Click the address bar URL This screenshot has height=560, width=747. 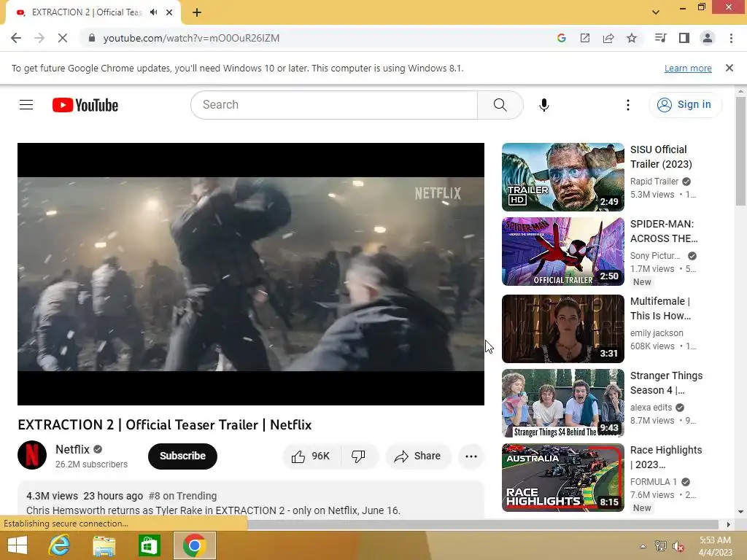click(x=191, y=38)
